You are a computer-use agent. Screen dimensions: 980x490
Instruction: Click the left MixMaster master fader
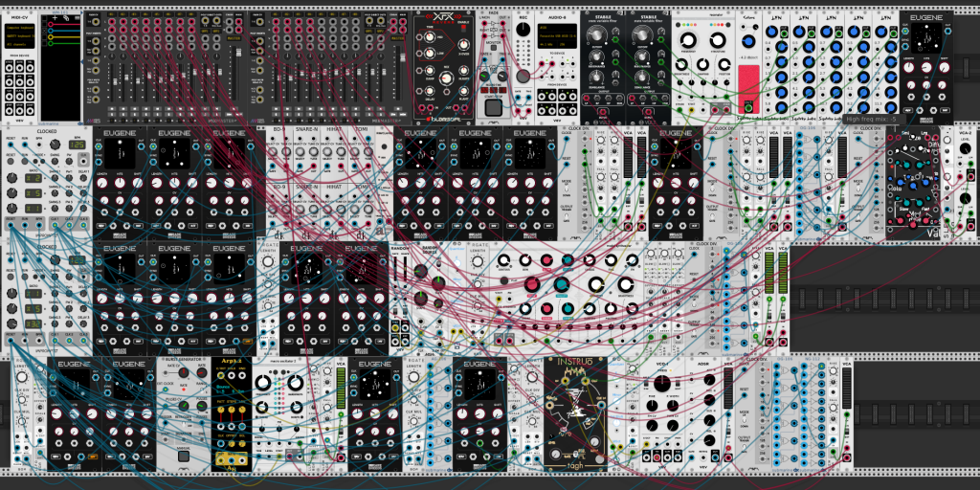pyautogui.click(x=238, y=53)
